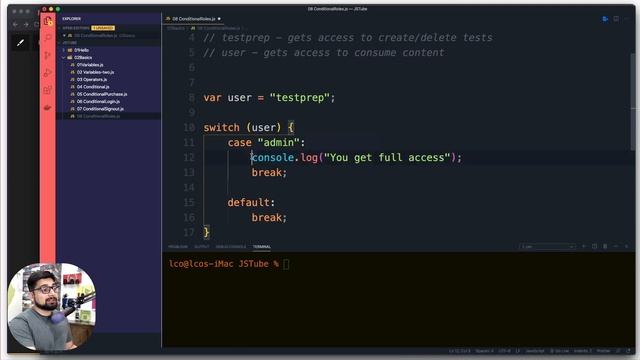The height and width of the screenshot is (360, 640).
Task: Open the Source Control view icon
Action: pos(48,55)
